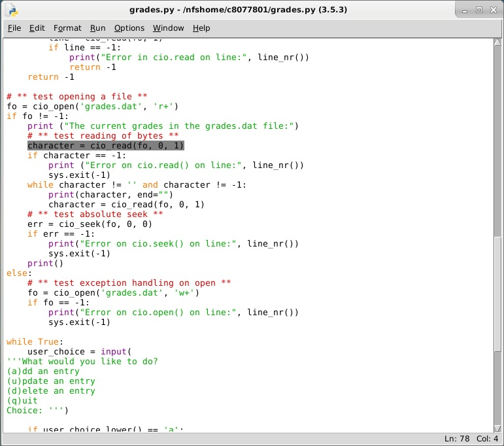This screenshot has width=504, height=446.
Task: Click the 'while True:' line
Action: point(35,342)
